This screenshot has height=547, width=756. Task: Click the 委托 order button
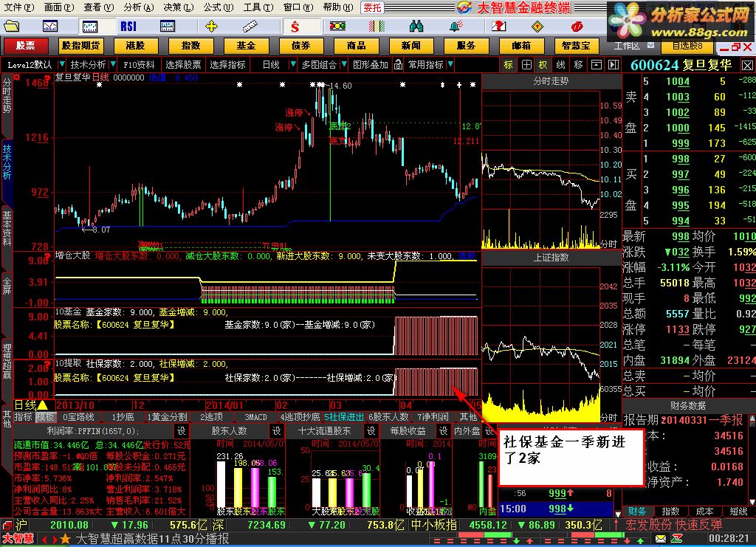[372, 7]
